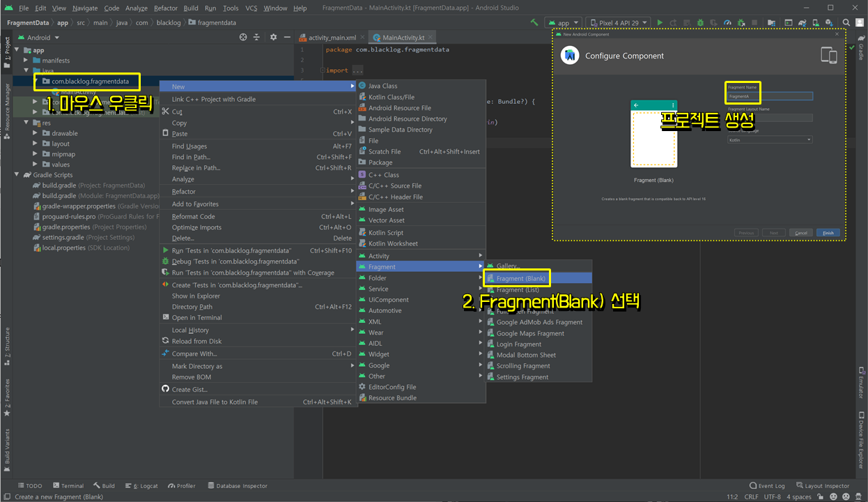The height and width of the screenshot is (502, 868).
Task: Click Cut in context menu
Action: (x=258, y=112)
